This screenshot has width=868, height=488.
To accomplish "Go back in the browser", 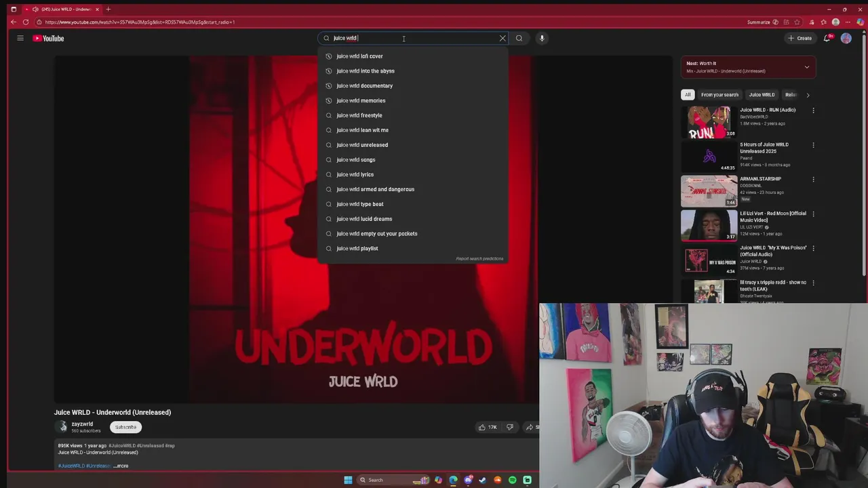I will click(x=13, y=22).
